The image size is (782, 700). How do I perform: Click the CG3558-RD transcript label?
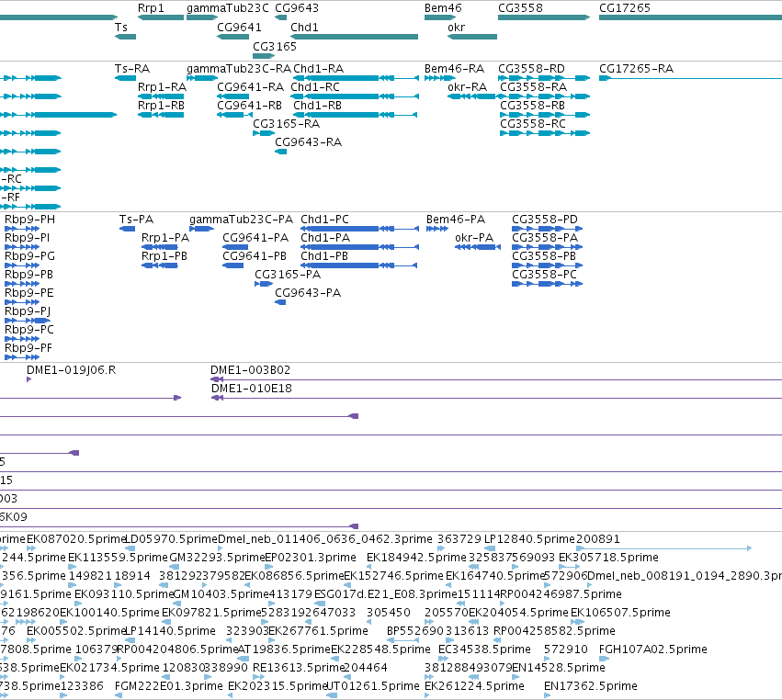(532, 69)
